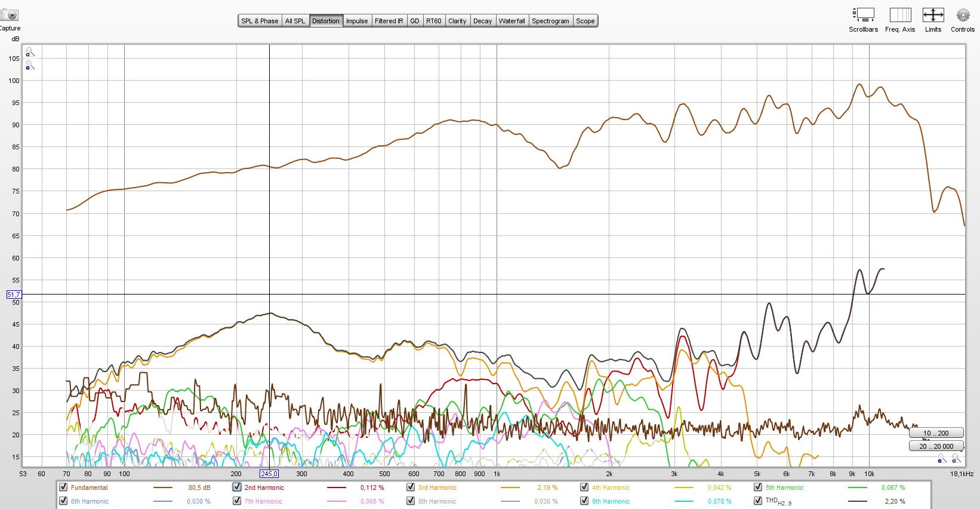Uncheck the 2nd Harmonic checkbox
The image size is (980, 509).
coord(237,487)
